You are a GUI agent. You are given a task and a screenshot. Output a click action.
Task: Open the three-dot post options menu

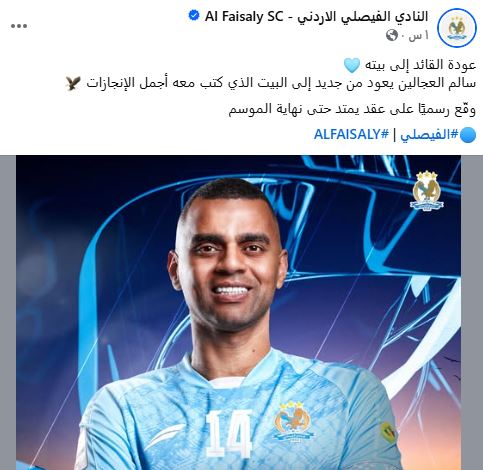click(x=19, y=26)
